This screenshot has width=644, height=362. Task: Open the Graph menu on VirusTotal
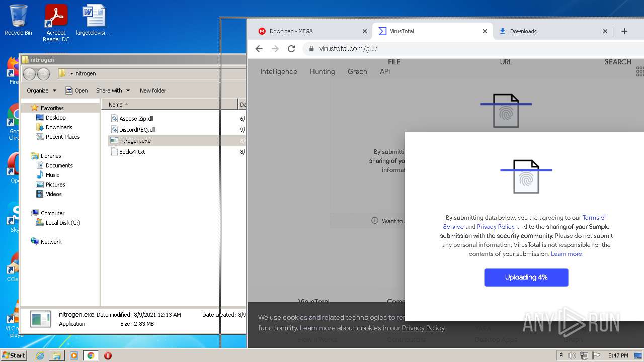tap(357, 71)
